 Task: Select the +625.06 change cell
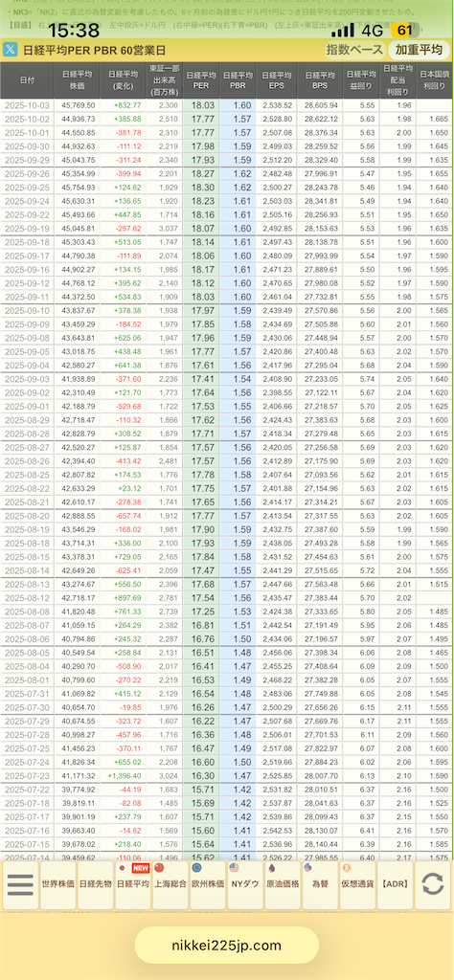pyautogui.click(x=124, y=338)
